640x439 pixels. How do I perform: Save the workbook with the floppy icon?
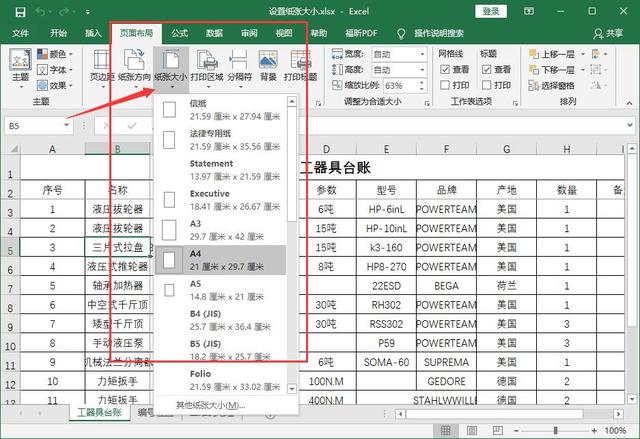tap(20, 12)
